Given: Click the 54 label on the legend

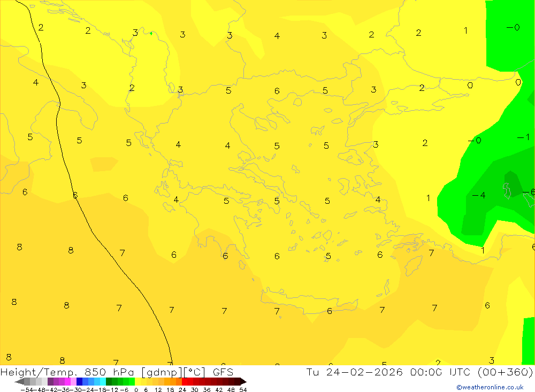Looking at the screenshot, I should pos(243,390).
